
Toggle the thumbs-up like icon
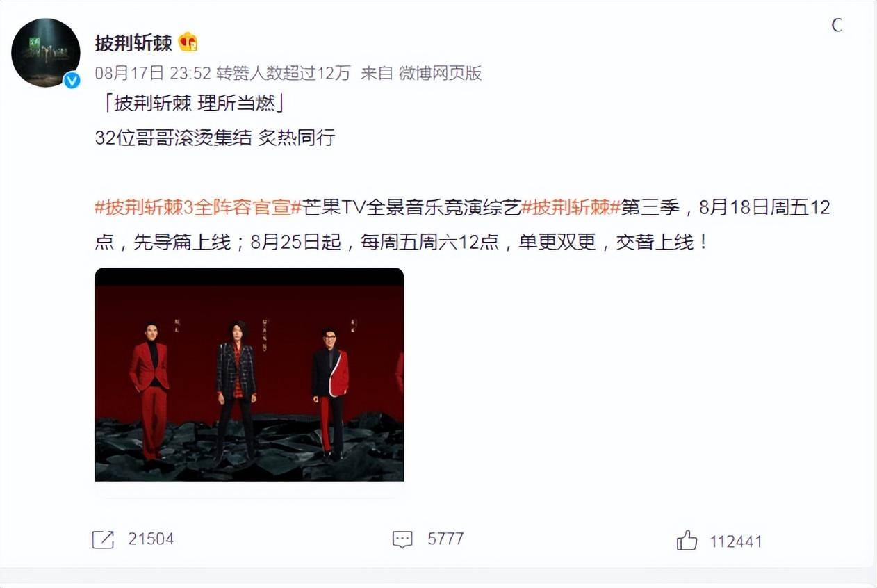coord(687,540)
